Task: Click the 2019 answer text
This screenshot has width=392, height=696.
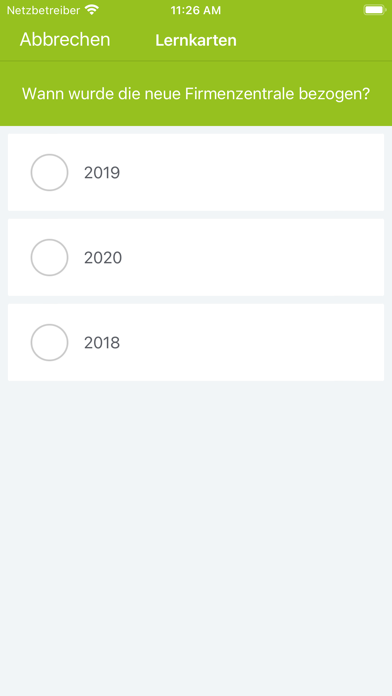Action: (102, 173)
